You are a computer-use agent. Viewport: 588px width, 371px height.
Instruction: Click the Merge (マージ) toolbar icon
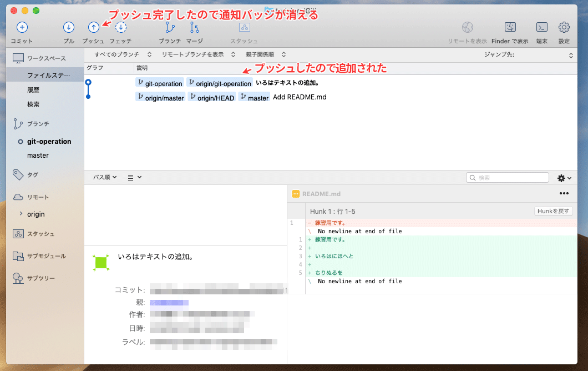coord(194,27)
